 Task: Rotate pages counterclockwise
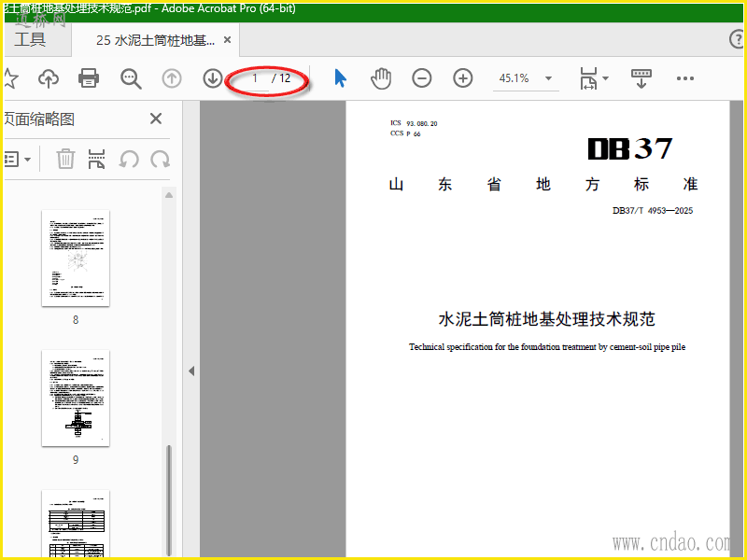(129, 159)
